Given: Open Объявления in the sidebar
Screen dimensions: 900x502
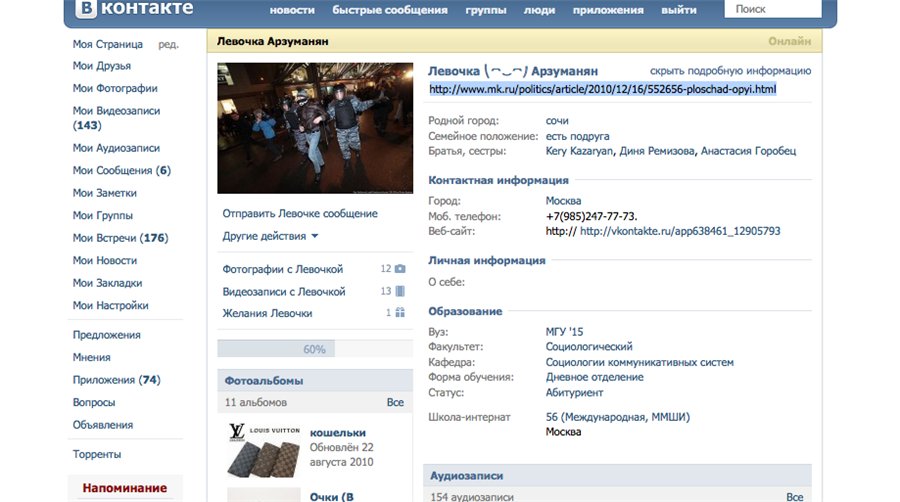Looking at the screenshot, I should pos(103,425).
